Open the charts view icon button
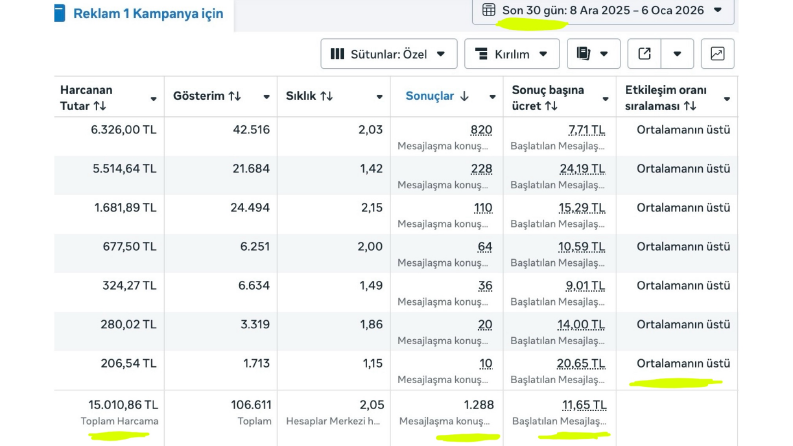The image size is (793, 446). pos(718,54)
